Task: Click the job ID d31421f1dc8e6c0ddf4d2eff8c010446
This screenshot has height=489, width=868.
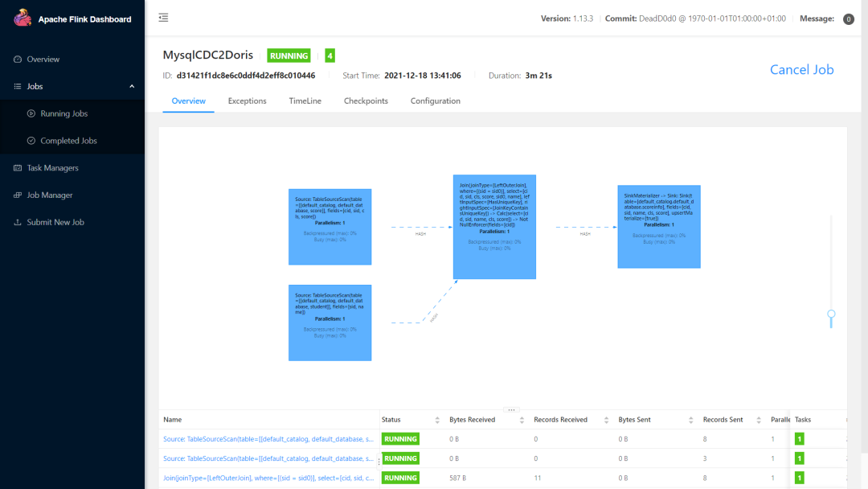Action: [246, 76]
